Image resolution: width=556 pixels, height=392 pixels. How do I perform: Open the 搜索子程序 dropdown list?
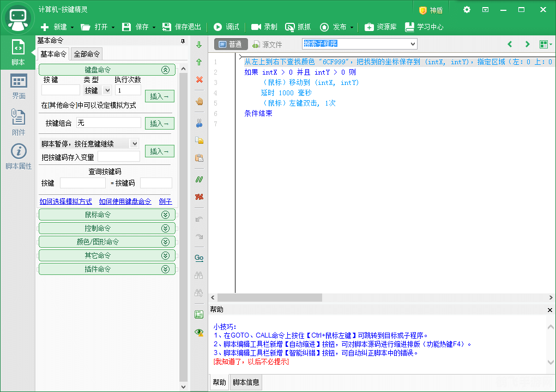413,44
